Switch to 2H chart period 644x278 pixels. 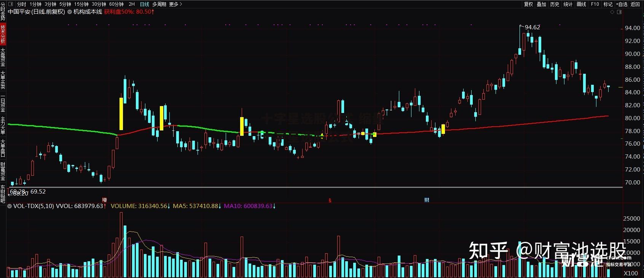coord(132,4)
